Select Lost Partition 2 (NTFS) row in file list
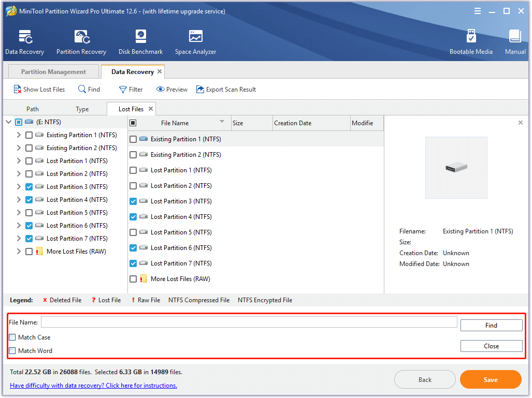This screenshot has height=398, width=532. 256,186
